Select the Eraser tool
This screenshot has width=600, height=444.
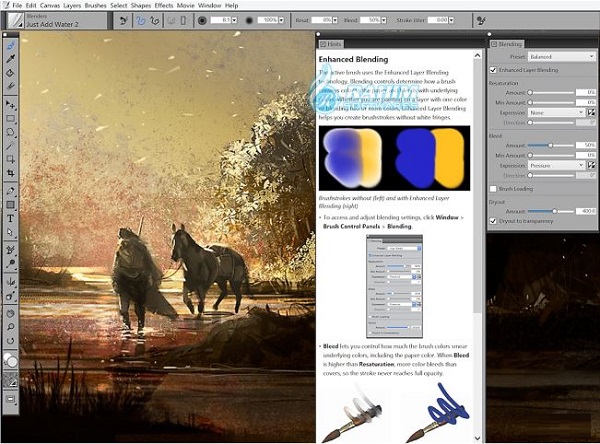click(10, 86)
